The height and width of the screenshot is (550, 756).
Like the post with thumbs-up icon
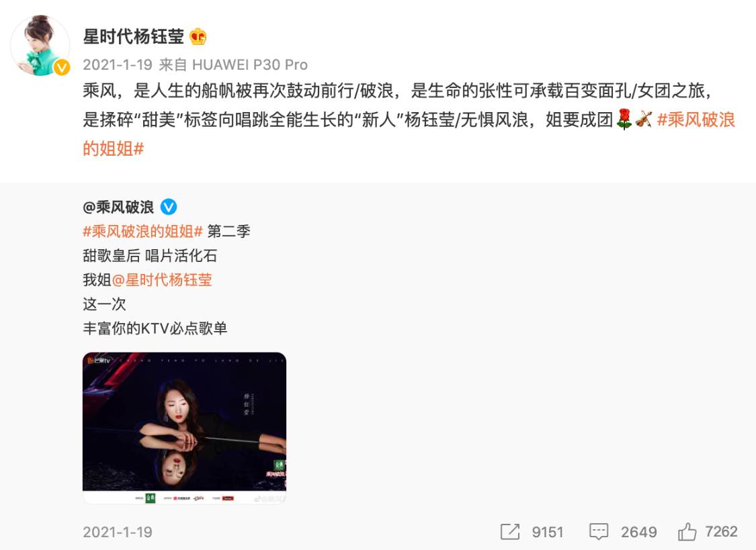(687, 532)
